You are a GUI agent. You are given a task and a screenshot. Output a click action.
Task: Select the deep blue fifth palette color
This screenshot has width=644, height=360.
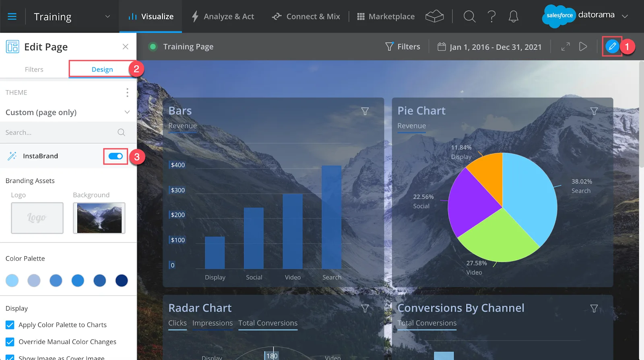100,280
